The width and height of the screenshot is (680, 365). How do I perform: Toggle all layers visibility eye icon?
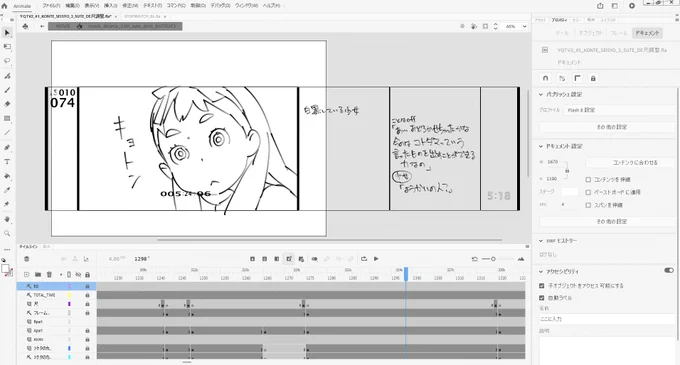coord(78,274)
